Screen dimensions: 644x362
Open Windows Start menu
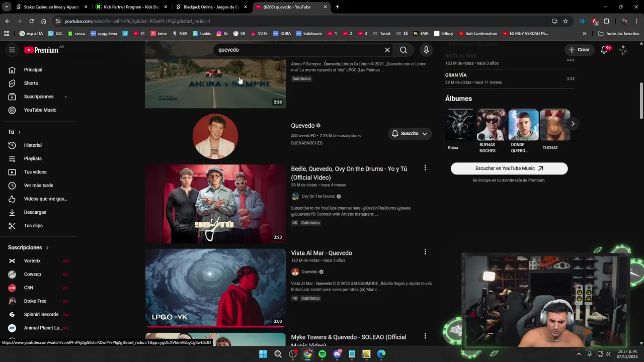tap(263, 354)
